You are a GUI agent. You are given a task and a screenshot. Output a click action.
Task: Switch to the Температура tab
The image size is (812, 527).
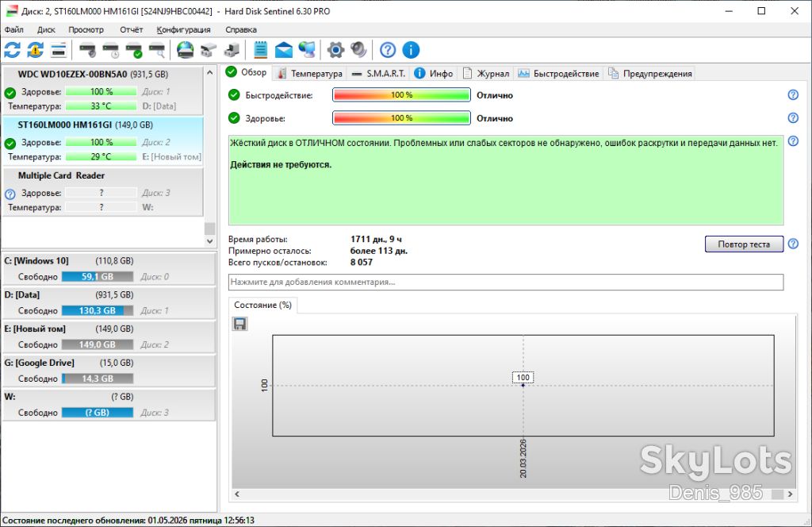[x=310, y=74]
